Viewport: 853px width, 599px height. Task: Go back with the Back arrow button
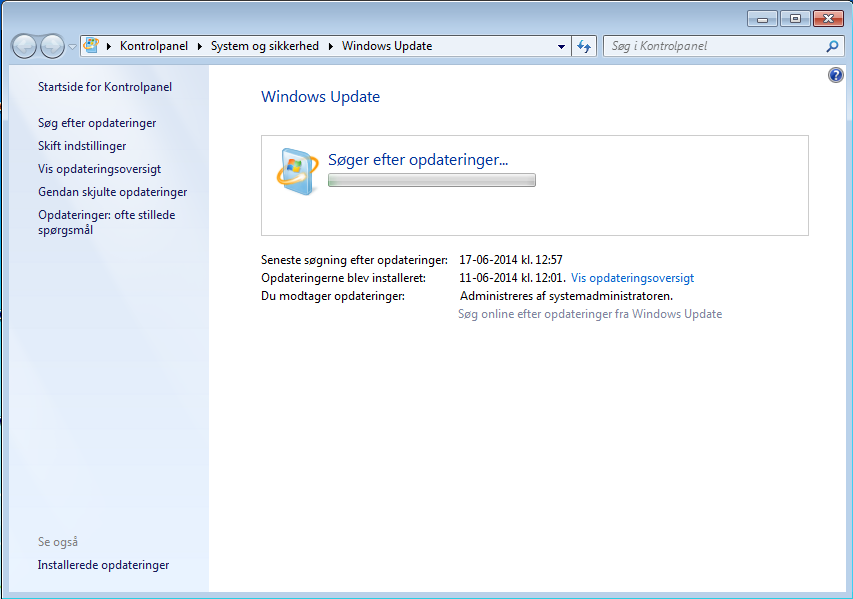tap(24, 46)
